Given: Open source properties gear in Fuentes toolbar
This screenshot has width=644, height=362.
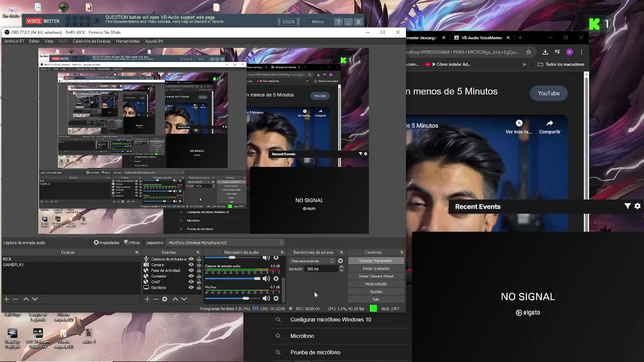Looking at the screenshot, I should coord(165,299).
